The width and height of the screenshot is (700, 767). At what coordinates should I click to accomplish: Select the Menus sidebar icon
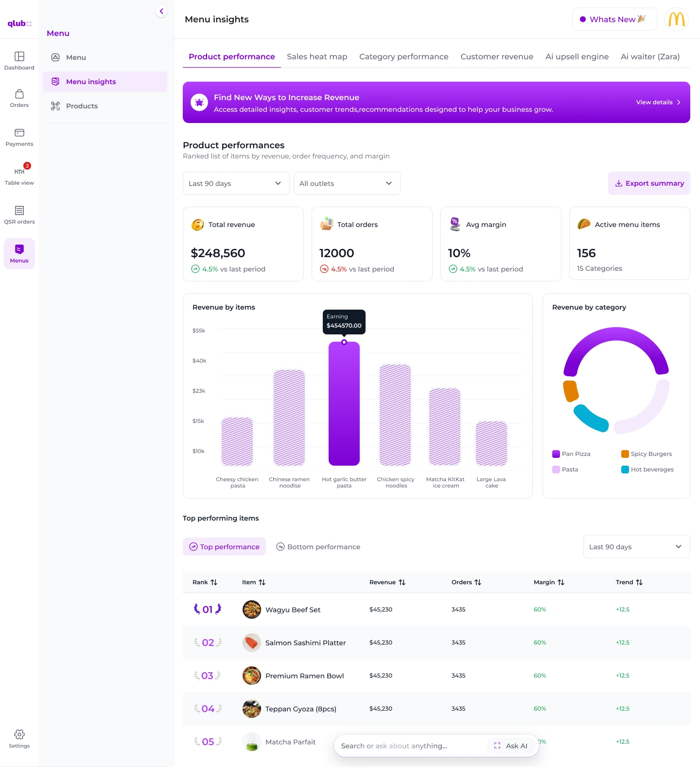(19, 254)
